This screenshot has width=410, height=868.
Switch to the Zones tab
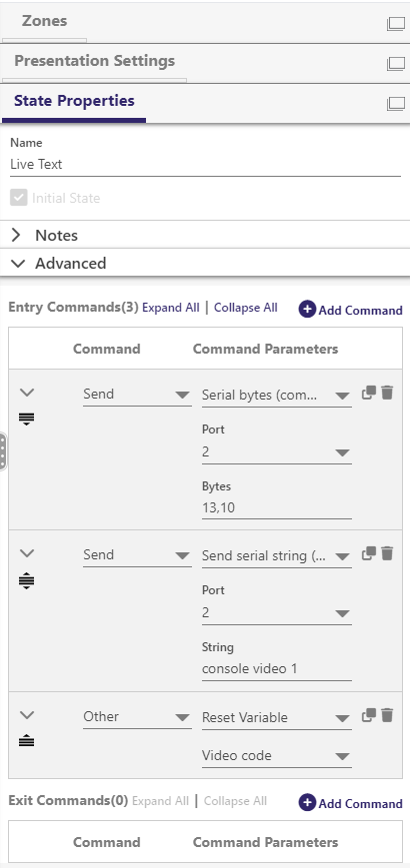(44, 21)
